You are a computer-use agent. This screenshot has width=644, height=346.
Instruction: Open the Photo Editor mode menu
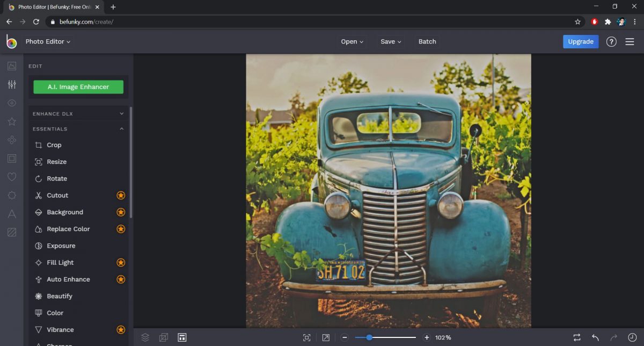pyautogui.click(x=47, y=41)
